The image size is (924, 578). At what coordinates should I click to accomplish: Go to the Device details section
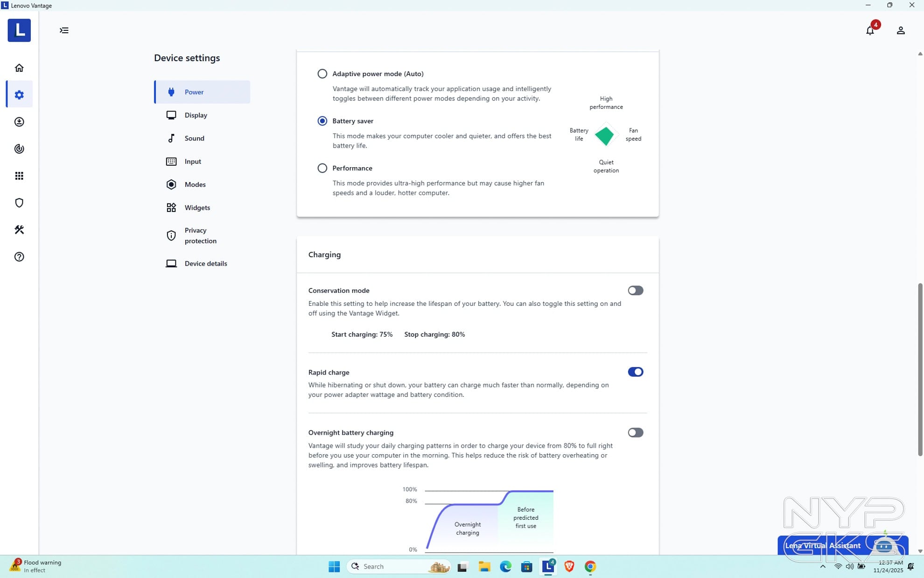click(x=205, y=264)
